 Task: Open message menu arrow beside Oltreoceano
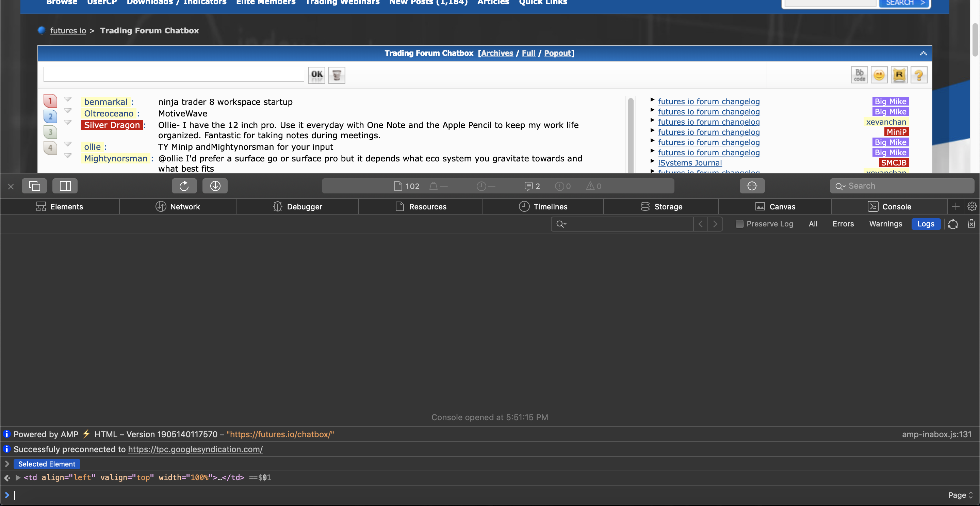pyautogui.click(x=68, y=111)
